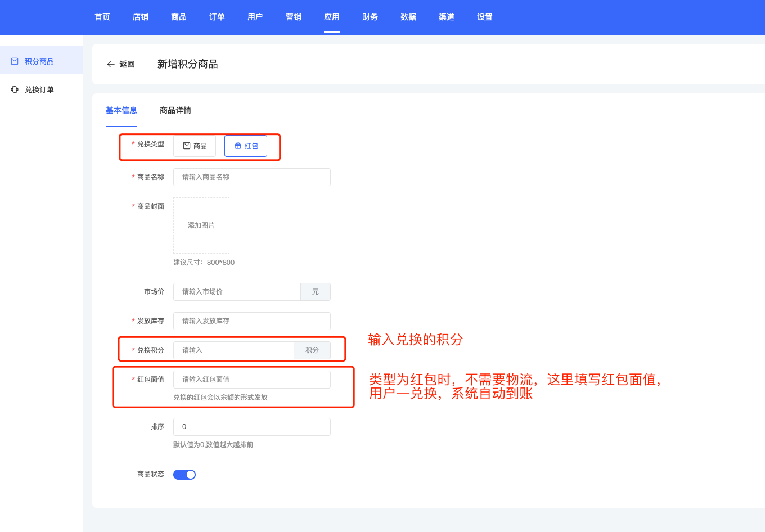Click the back arrow icon
Image resolution: width=765 pixels, height=532 pixels.
coord(111,64)
